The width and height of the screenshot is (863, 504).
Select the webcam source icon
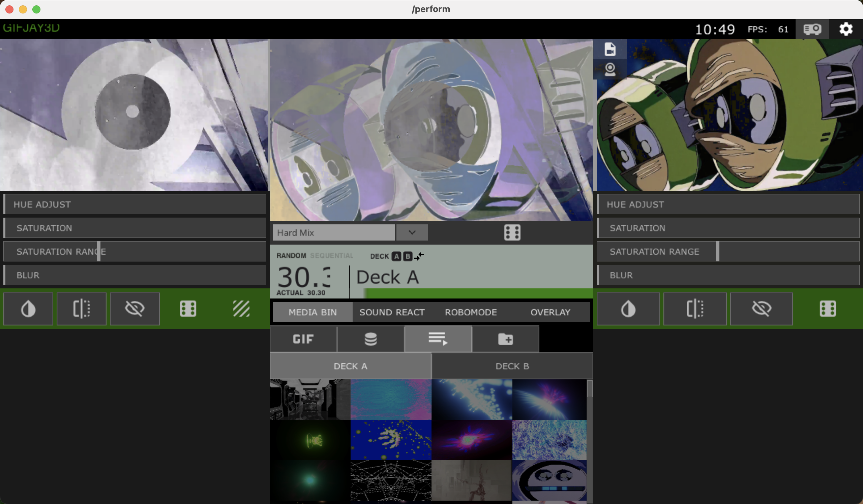point(609,69)
